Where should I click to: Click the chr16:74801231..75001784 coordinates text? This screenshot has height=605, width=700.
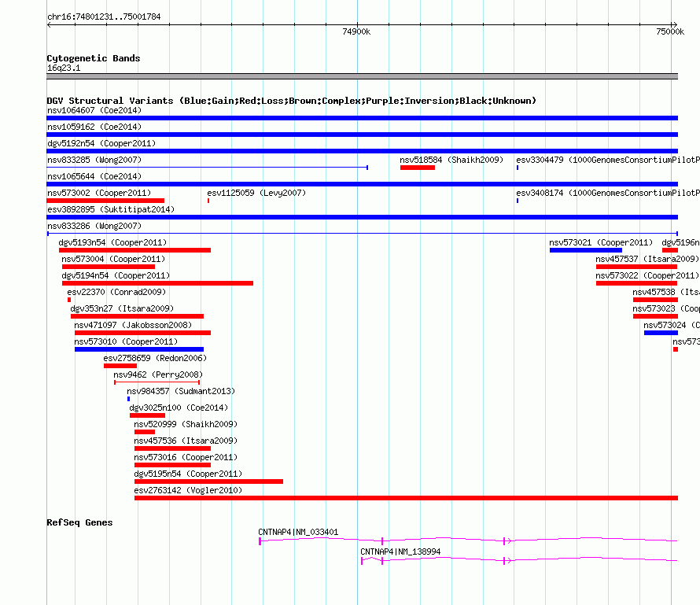point(104,17)
